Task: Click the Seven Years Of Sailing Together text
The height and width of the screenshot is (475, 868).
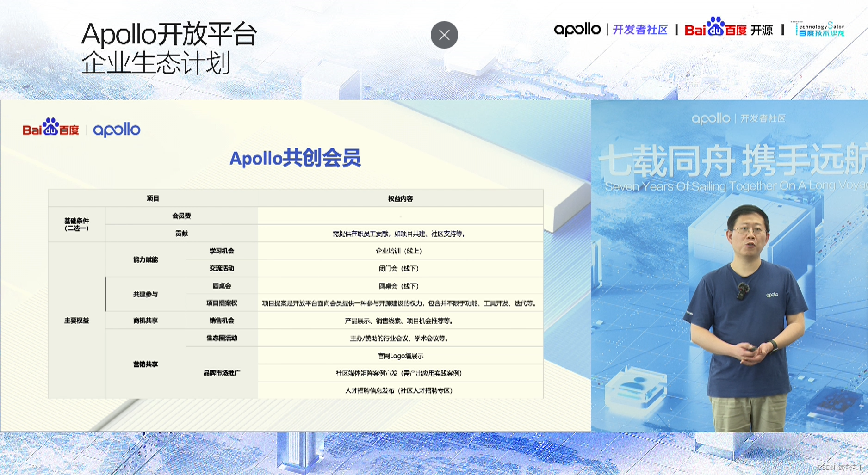Action: coord(736,186)
